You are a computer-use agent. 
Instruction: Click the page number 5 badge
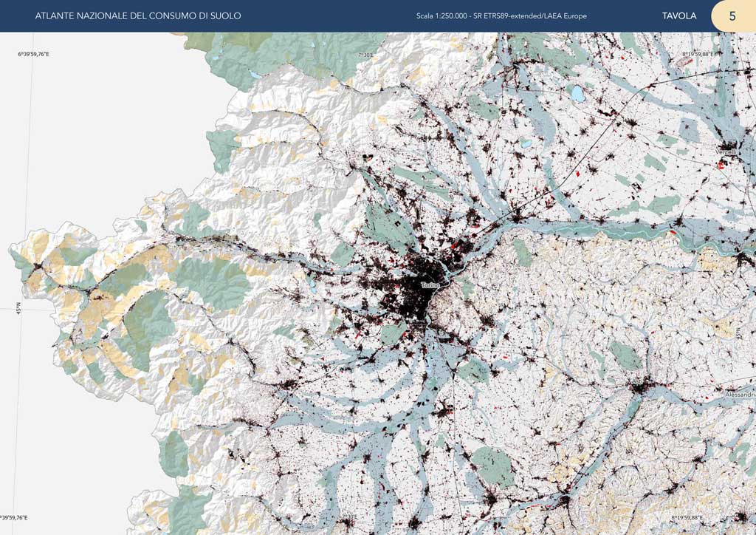click(x=732, y=16)
